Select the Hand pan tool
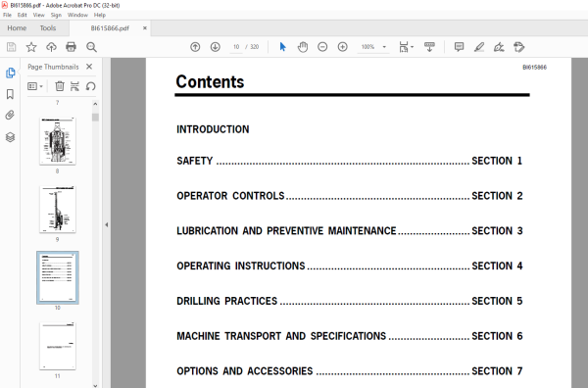 pos(303,47)
